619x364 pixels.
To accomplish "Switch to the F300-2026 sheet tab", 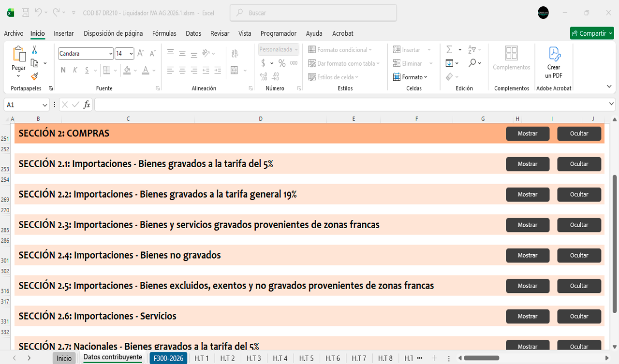I will point(168,358).
